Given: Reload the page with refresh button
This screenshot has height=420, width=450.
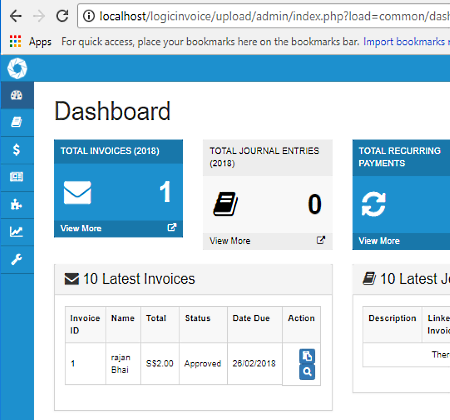Looking at the screenshot, I should pos(62,16).
